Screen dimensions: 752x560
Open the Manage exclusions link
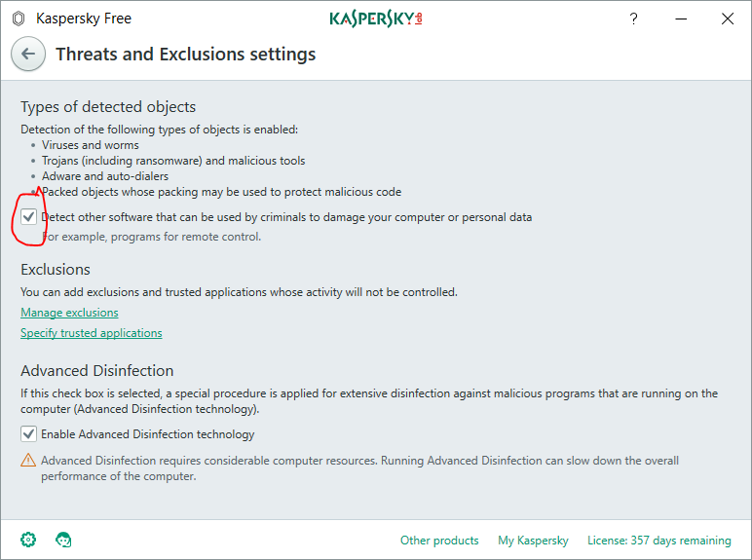69,313
